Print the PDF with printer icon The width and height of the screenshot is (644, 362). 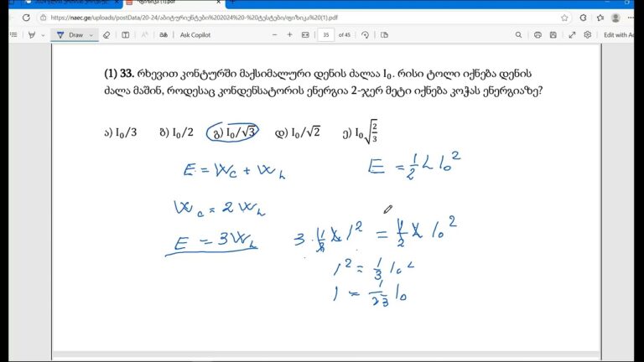click(538, 35)
